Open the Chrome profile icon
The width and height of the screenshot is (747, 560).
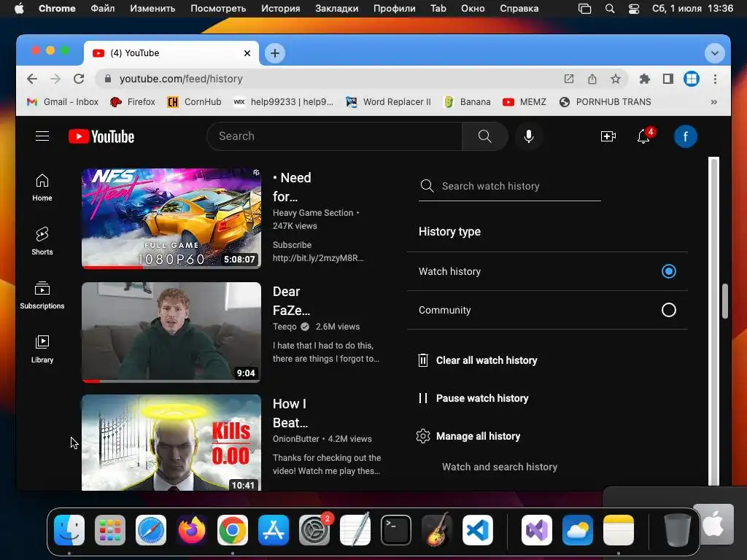pos(692,79)
